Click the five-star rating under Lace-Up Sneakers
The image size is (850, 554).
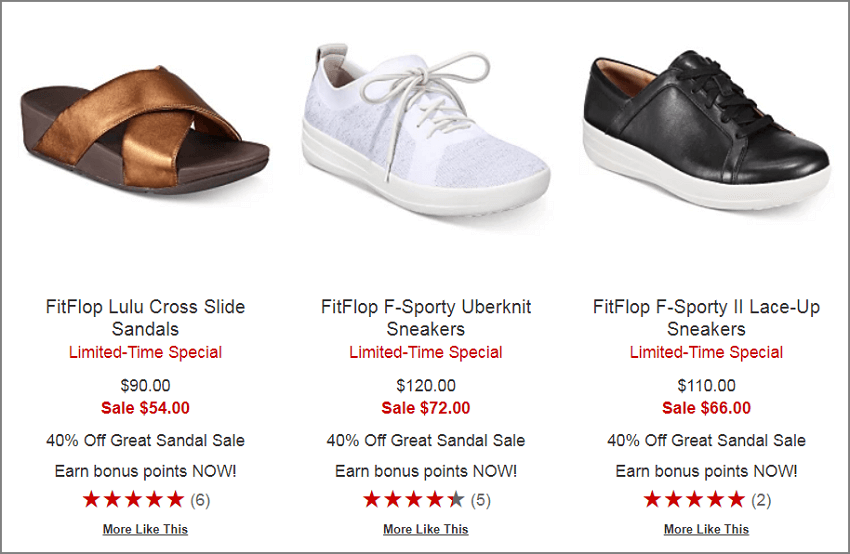click(694, 499)
